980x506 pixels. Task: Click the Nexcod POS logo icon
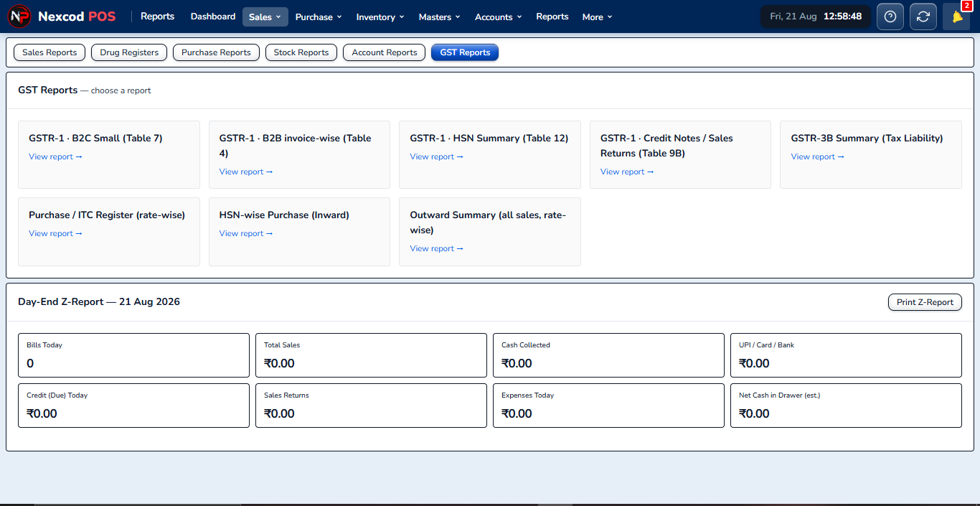pyautogui.click(x=19, y=16)
